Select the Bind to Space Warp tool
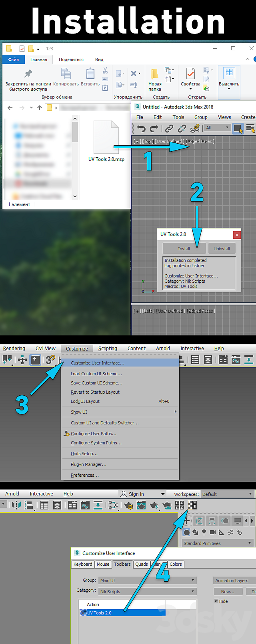Viewport: 256px width, 644px height. click(195, 128)
